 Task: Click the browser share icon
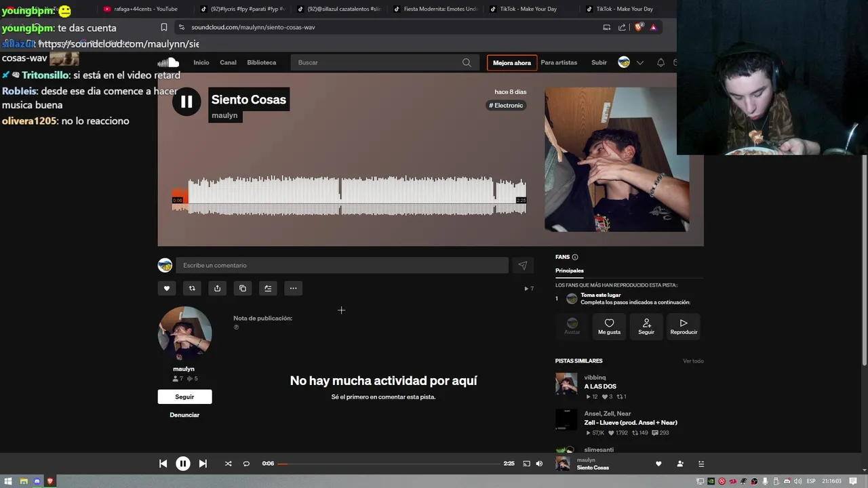point(622,27)
